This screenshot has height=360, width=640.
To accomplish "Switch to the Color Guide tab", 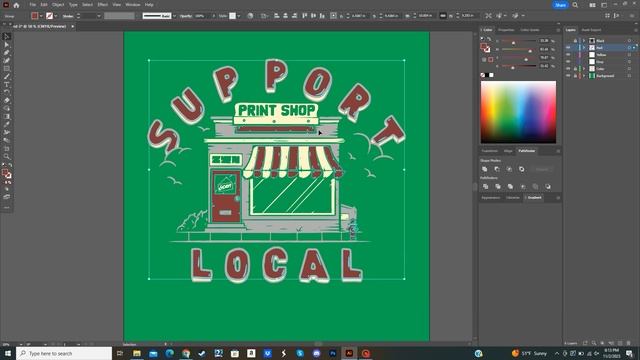I will (529, 30).
